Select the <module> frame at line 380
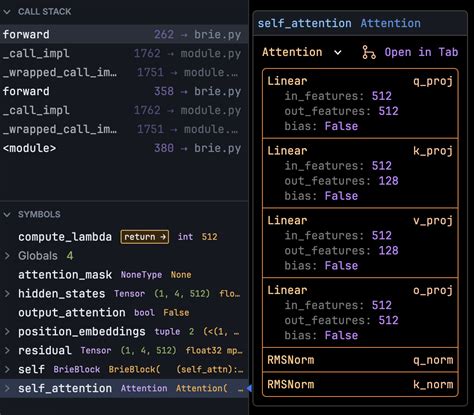The height and width of the screenshot is (415, 474). pos(124,148)
